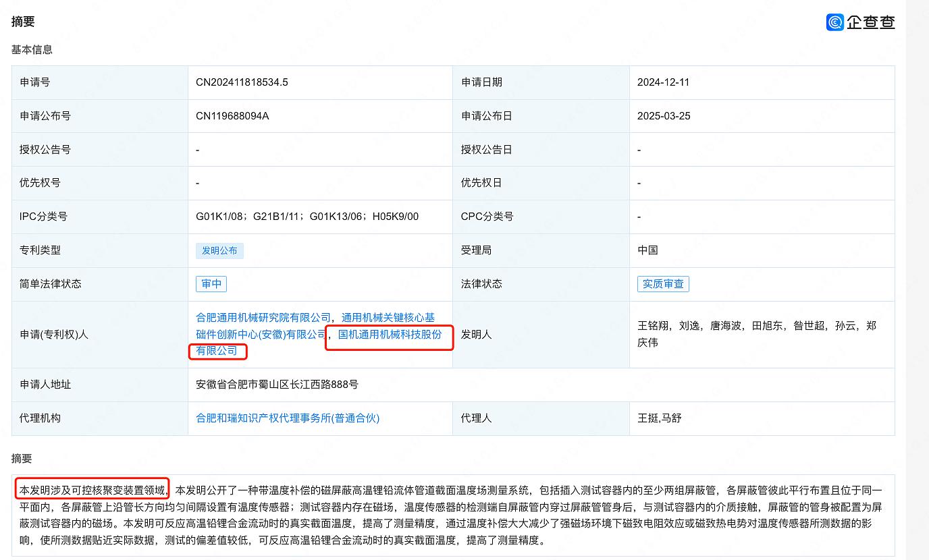Click the 实质审查 legal status tag

[x=663, y=284]
